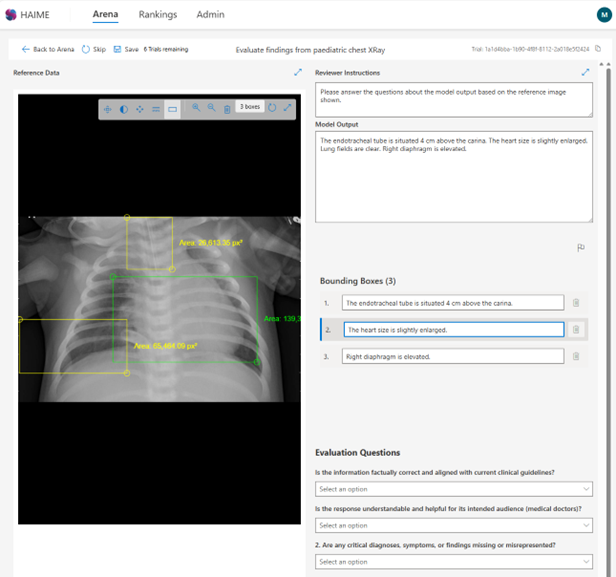Screen dimensions: 616x577
Task: Click the '3 boxes' counter badge
Action: point(250,106)
